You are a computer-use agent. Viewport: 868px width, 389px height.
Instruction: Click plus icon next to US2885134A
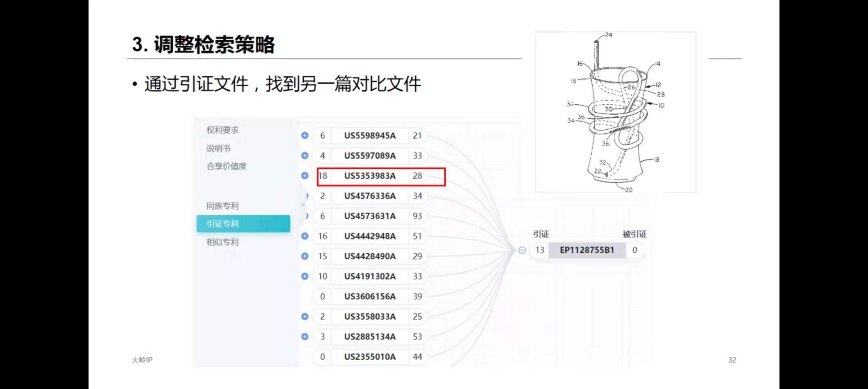(x=305, y=336)
